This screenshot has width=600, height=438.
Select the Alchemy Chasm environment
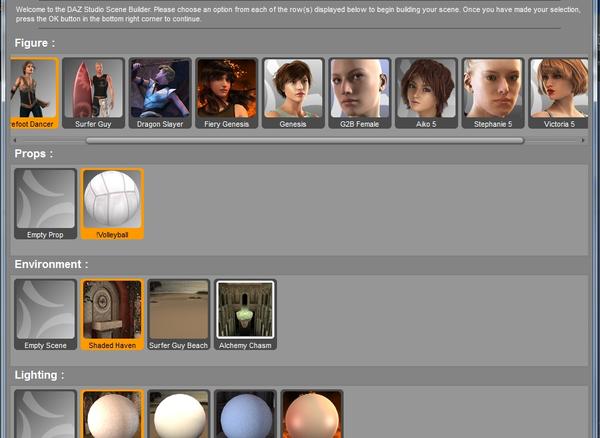(245, 314)
